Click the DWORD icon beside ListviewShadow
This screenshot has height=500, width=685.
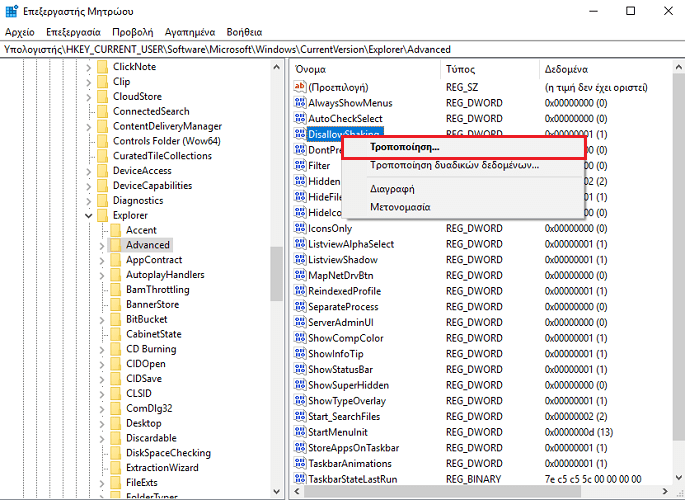[300, 259]
